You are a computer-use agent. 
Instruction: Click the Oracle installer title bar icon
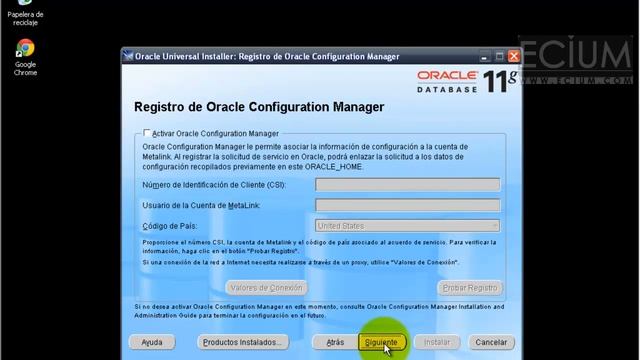click(x=128, y=56)
